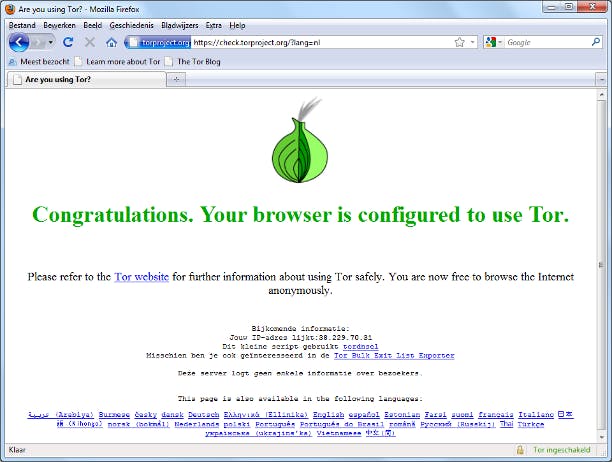
Task: Follow the Tor website link
Action: point(141,277)
